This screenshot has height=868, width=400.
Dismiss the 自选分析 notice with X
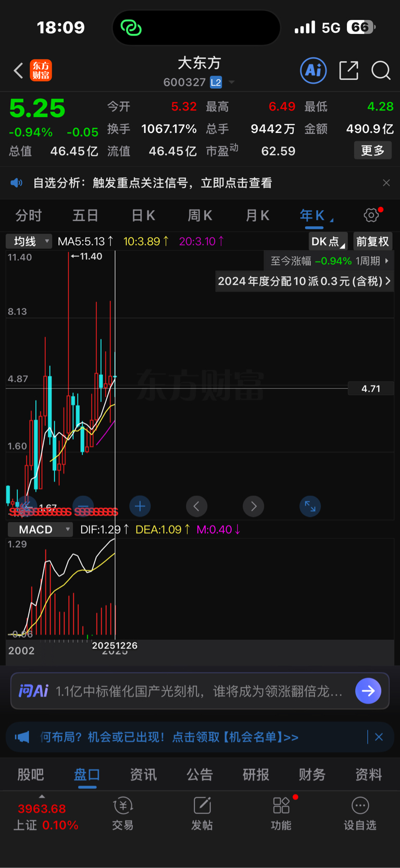386,182
